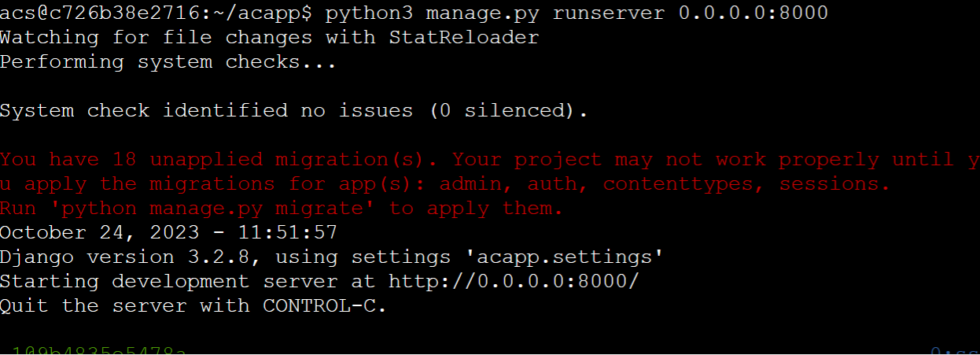Click the '(0 silenced)' text
The image size is (980, 355).
[508, 111]
